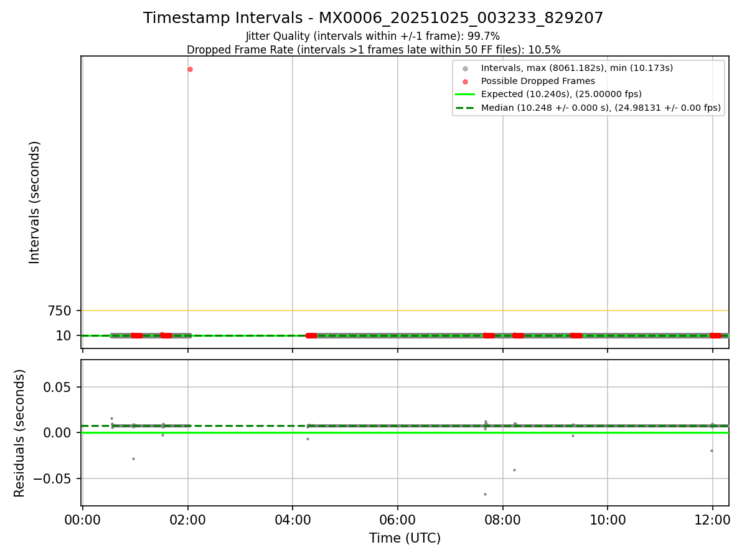This screenshot has width=747, height=560.
Task: Click the "750" y-axis tick label
Action: [60, 310]
